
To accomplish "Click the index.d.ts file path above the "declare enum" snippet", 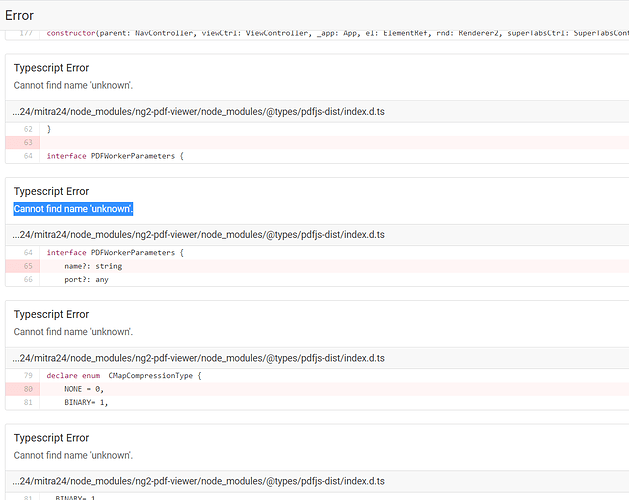I will 198,358.
